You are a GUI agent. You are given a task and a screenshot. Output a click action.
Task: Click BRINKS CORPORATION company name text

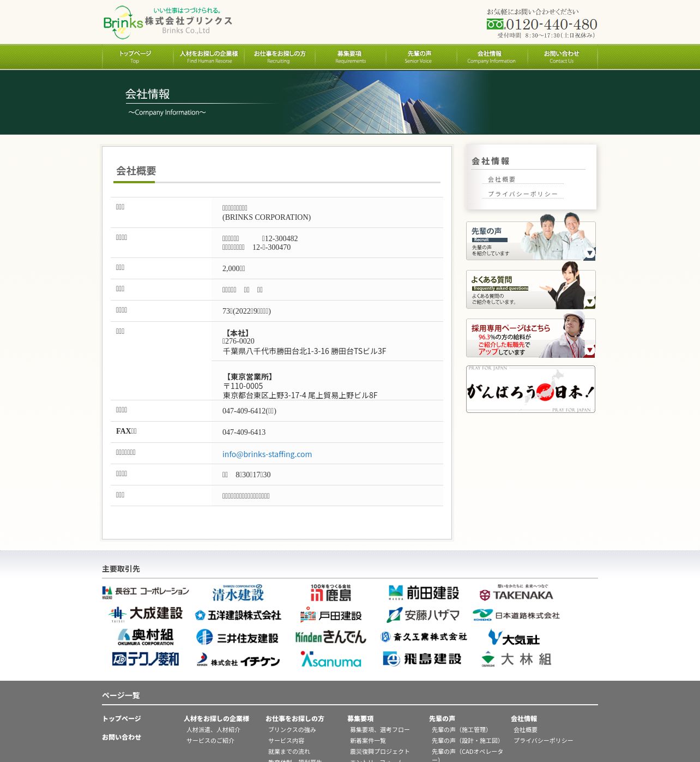267,217
